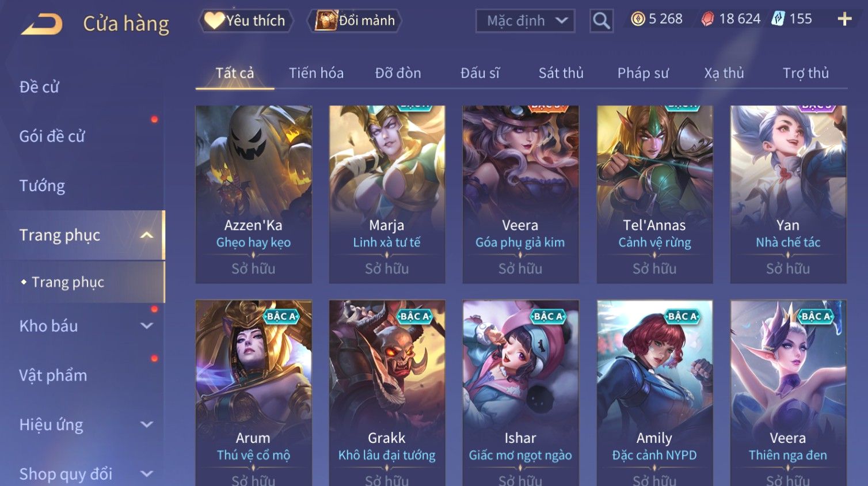Click the gold coin balance icon

(x=638, y=19)
